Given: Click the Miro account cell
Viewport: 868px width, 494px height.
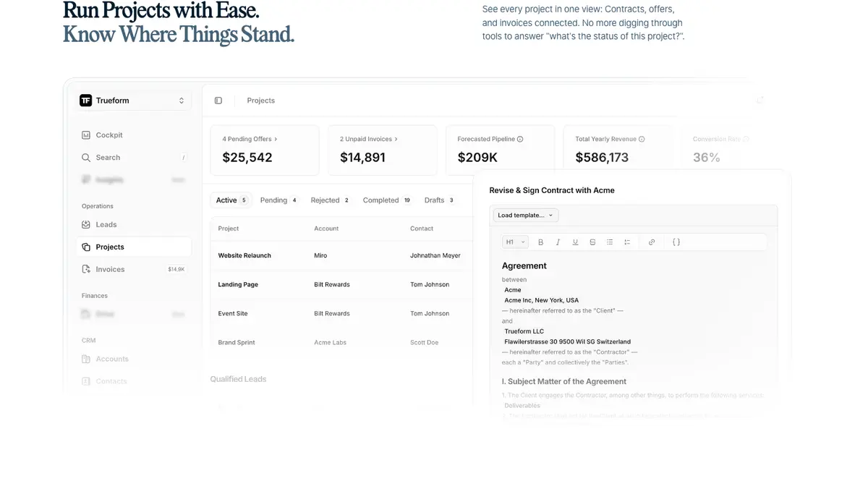Looking at the screenshot, I should [320, 256].
